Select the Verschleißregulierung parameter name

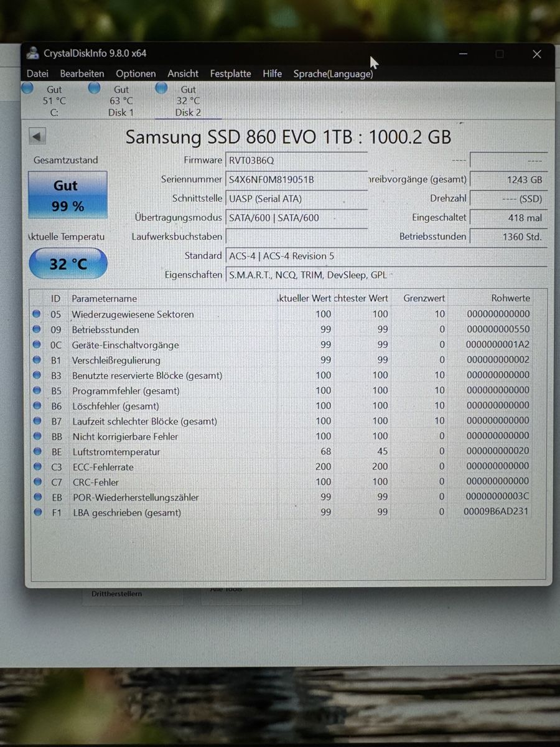click(116, 360)
